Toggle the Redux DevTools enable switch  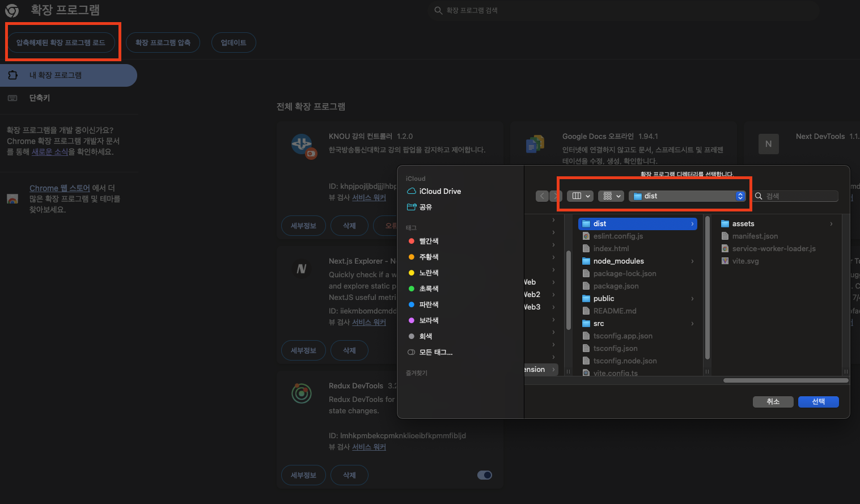(x=485, y=475)
